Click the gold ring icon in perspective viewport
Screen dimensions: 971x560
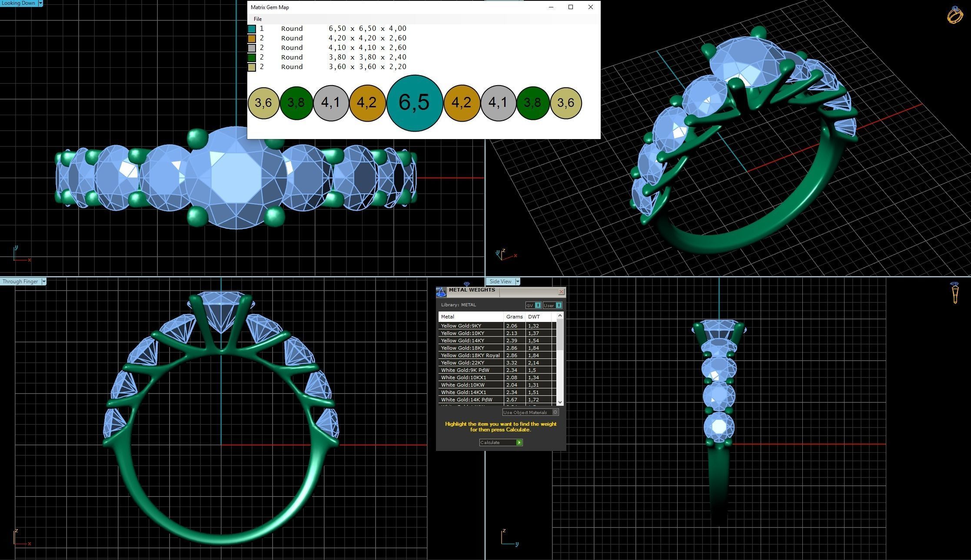point(955,14)
